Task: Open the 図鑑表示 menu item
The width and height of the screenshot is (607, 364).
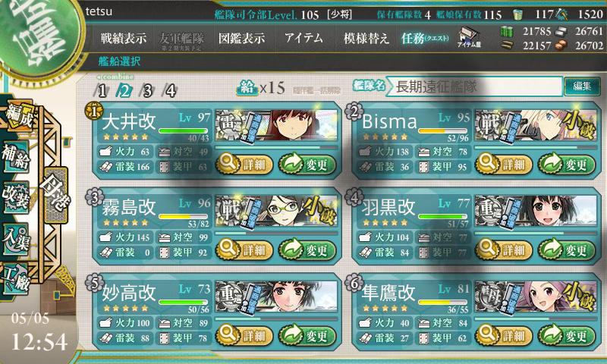Action: (241, 38)
